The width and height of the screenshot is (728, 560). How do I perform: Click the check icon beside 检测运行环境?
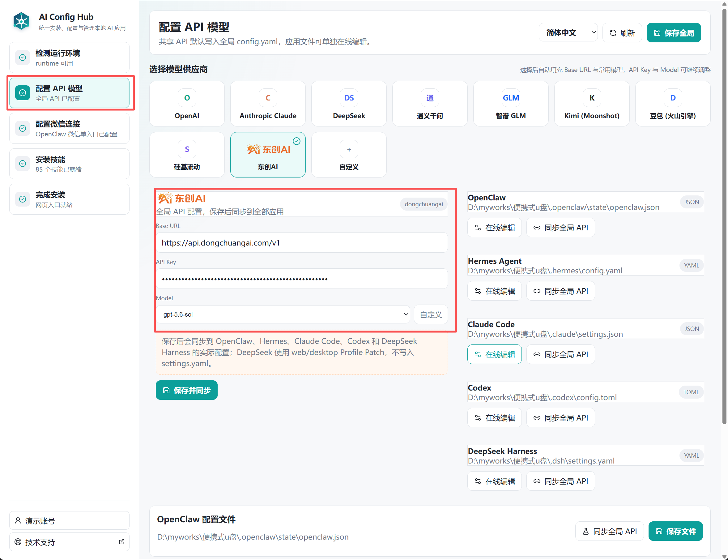tap(23, 58)
